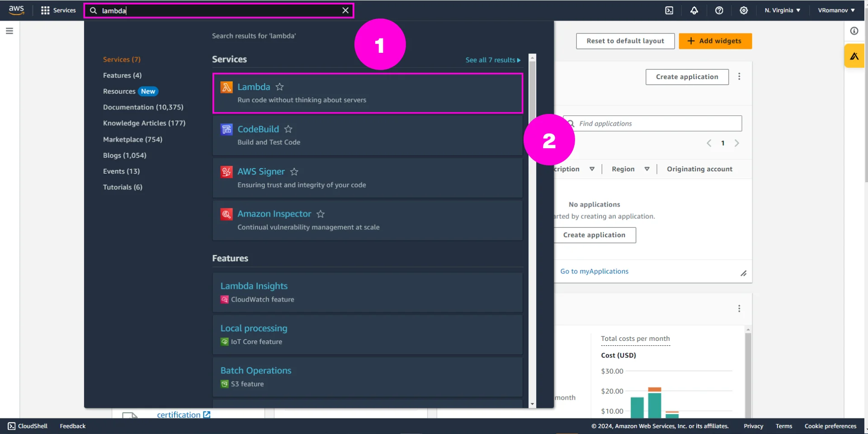
Task: Go to next applications page
Action: (737, 143)
